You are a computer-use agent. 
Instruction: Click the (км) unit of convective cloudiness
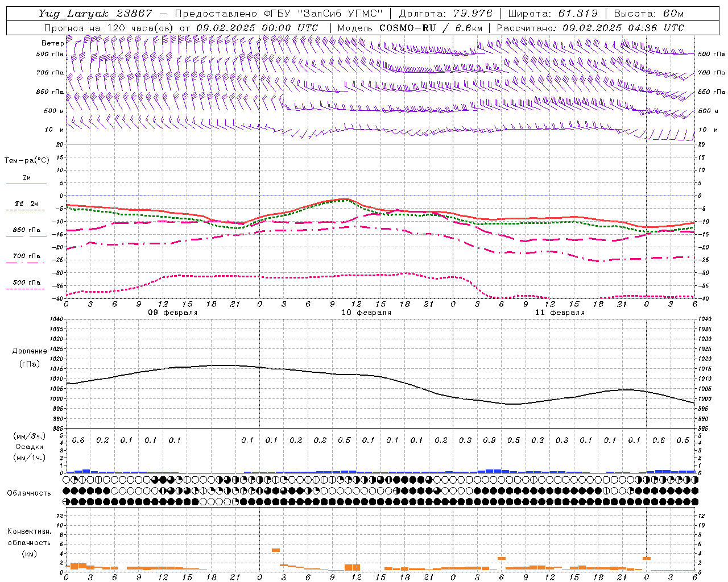pyautogui.click(x=29, y=554)
